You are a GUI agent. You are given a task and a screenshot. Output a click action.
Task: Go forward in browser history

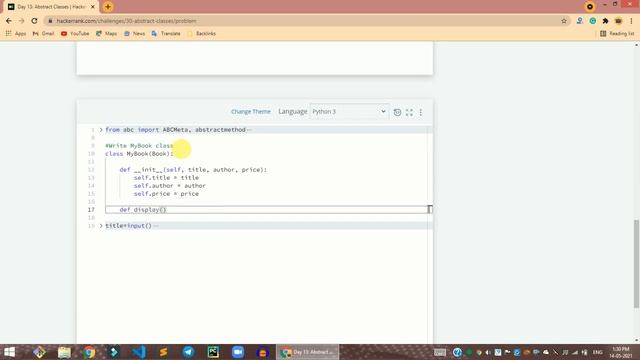[x=21, y=21]
